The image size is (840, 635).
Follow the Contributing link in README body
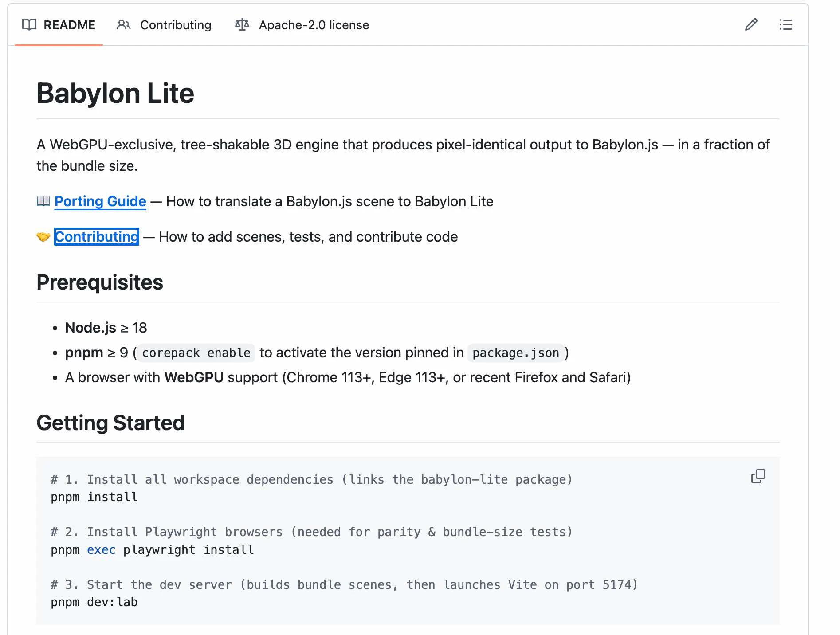(x=97, y=237)
